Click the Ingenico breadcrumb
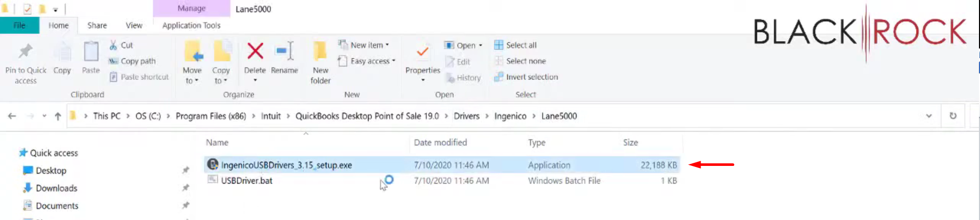 (x=510, y=116)
